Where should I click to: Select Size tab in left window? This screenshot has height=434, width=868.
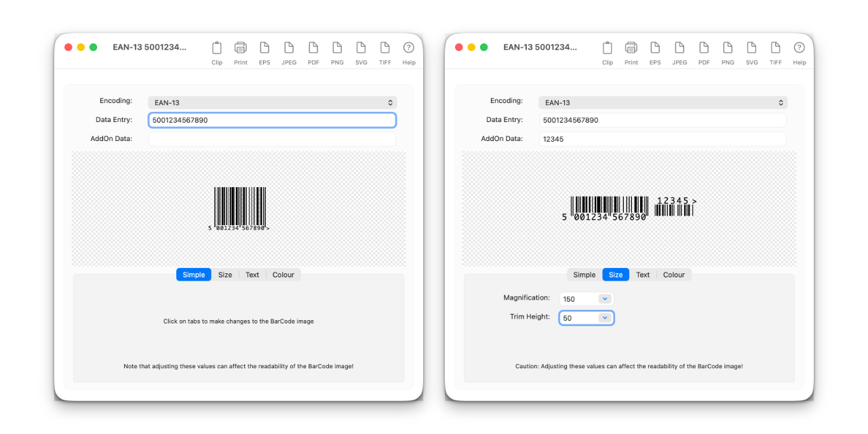pyautogui.click(x=225, y=275)
